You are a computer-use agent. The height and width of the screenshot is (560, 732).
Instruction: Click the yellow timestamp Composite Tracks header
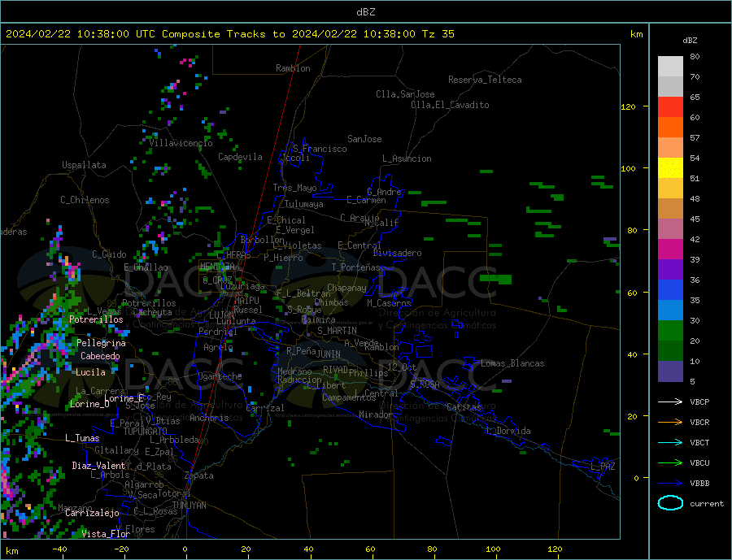coord(229,33)
